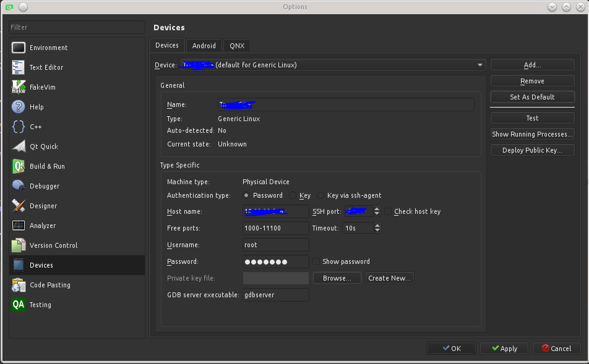Image resolution: width=589 pixels, height=364 pixels.
Task: Toggle the Show password checkbox
Action: [316, 261]
